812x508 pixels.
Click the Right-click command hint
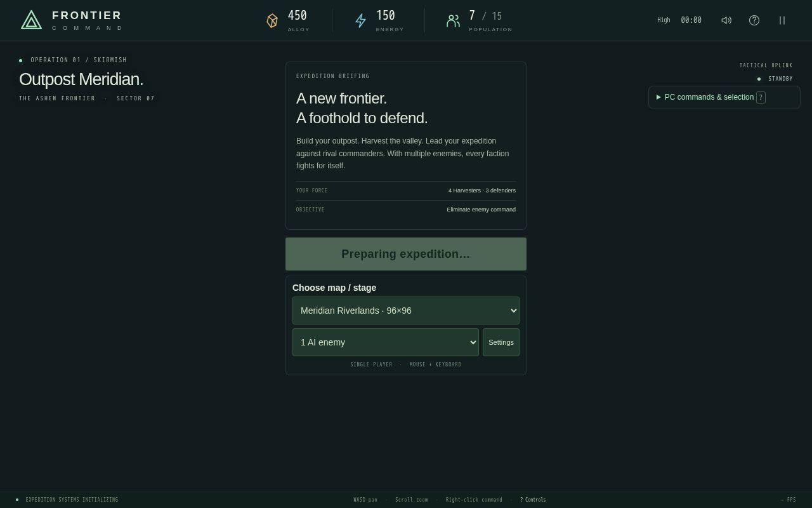coord(474,500)
